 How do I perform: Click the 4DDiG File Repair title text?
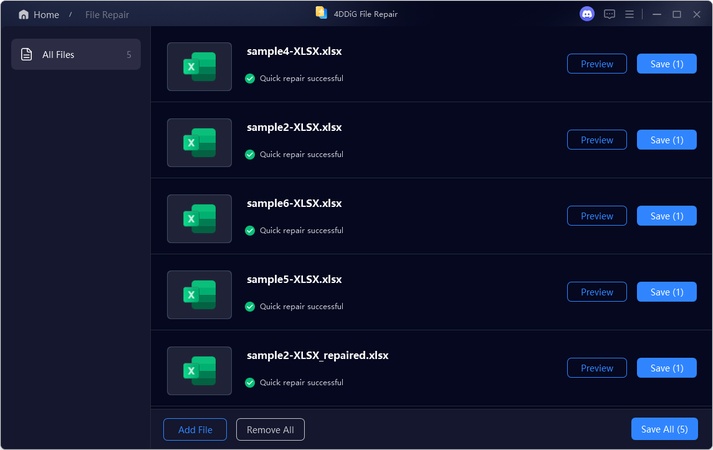[x=366, y=14]
